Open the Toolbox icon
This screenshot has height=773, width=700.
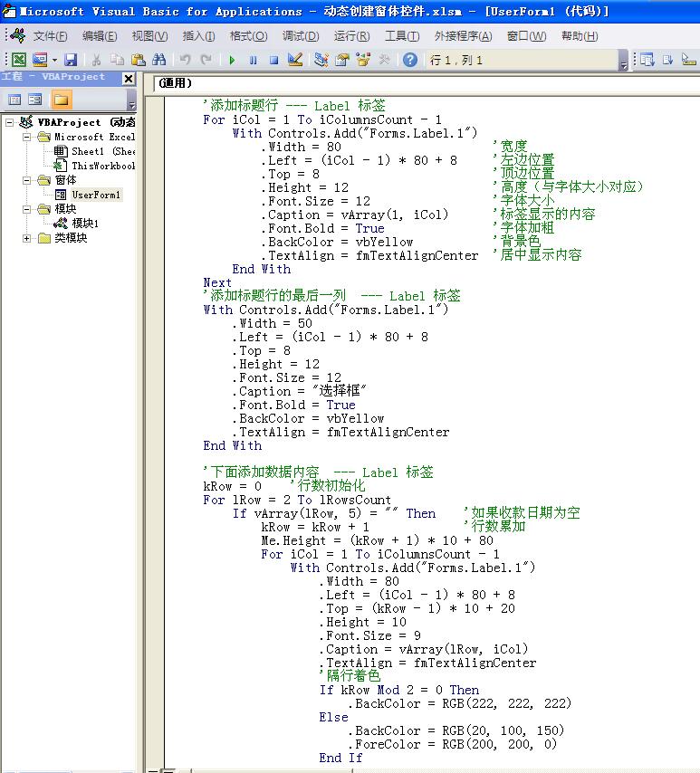click(x=384, y=60)
